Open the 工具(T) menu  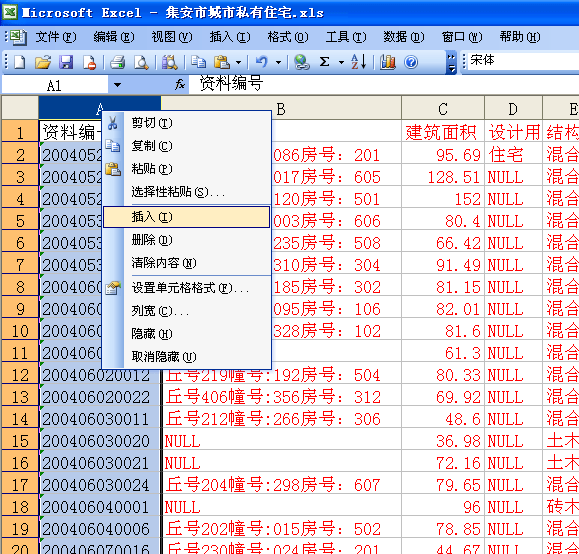pyautogui.click(x=346, y=37)
